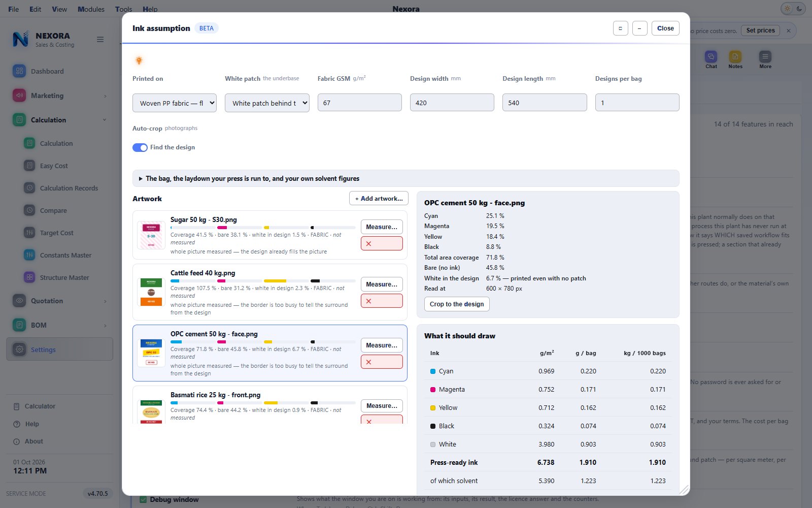Open Constants Master icon

point(29,255)
